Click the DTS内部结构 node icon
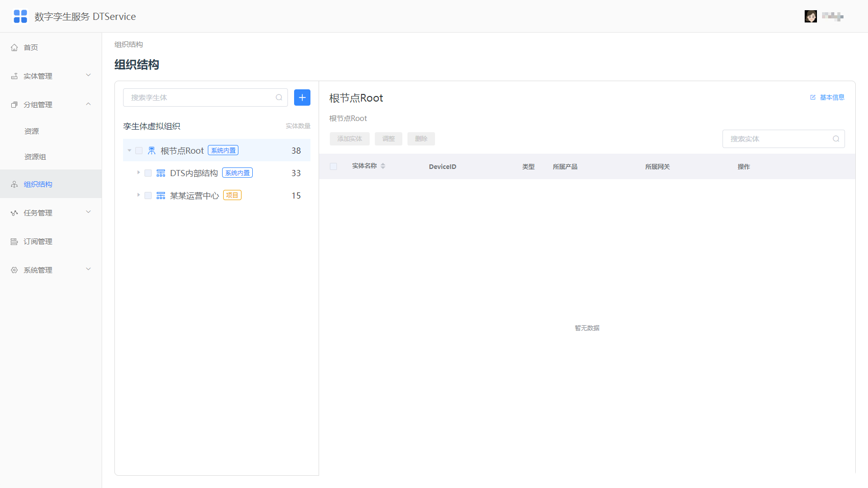 click(161, 173)
